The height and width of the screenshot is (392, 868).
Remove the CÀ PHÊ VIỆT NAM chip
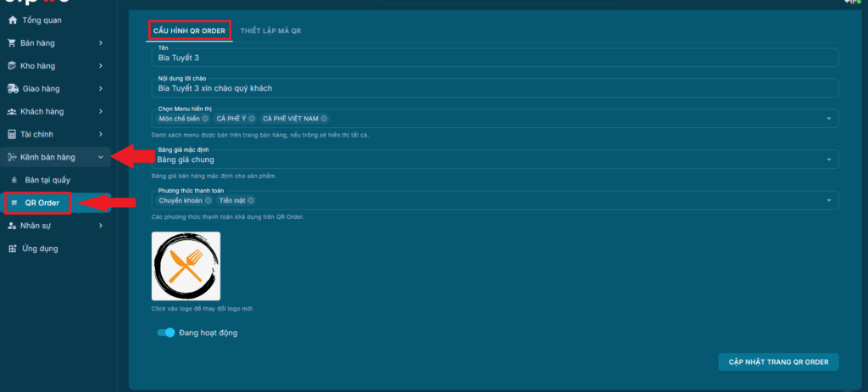pos(324,119)
